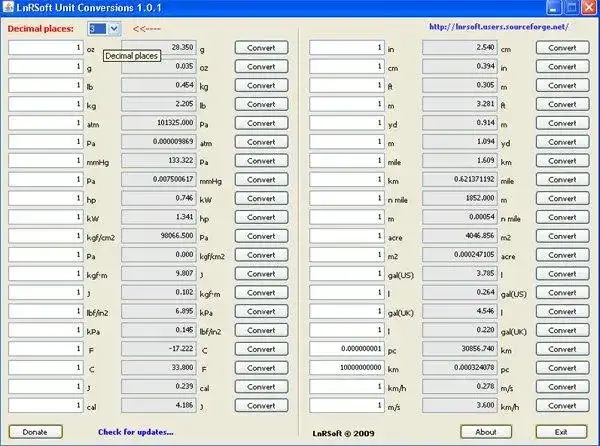Convert mile to km
The width and height of the screenshot is (600, 446).
pos(562,161)
